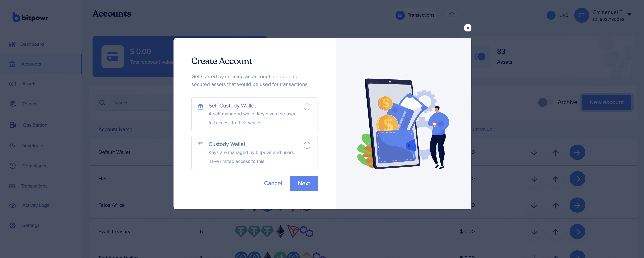Expand the Emmanuel T profile dropdown
Screen dimensions: 644x258
tap(629, 14)
